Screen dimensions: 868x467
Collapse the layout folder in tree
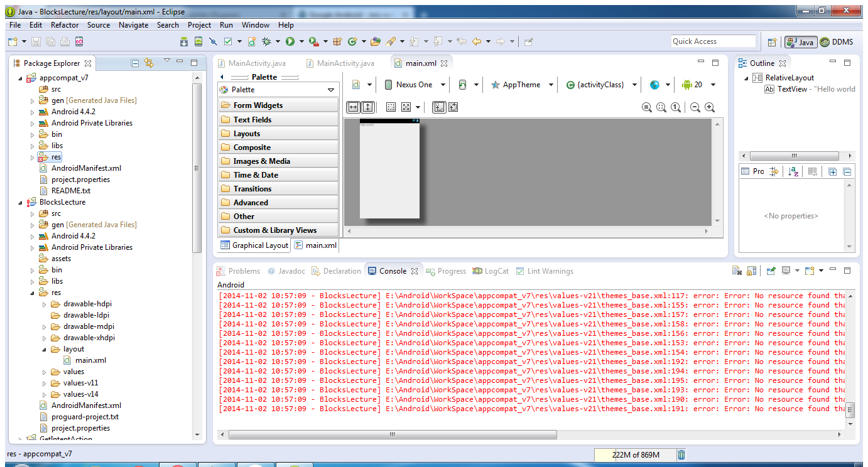(45, 349)
